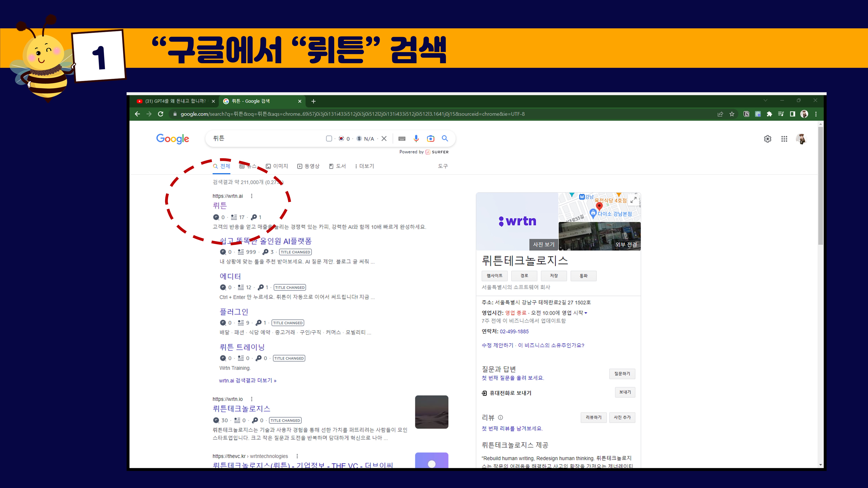Click the voice search microphone icon

[x=416, y=138]
